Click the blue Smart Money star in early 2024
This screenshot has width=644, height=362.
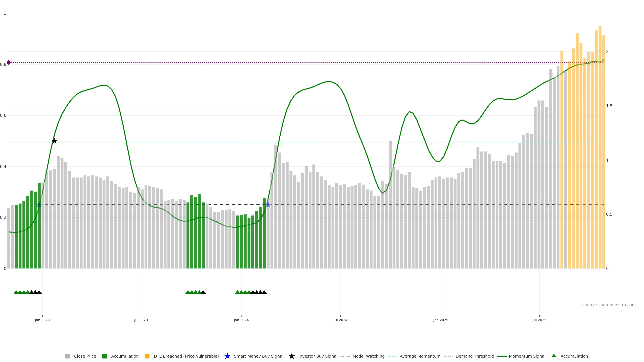pos(268,205)
